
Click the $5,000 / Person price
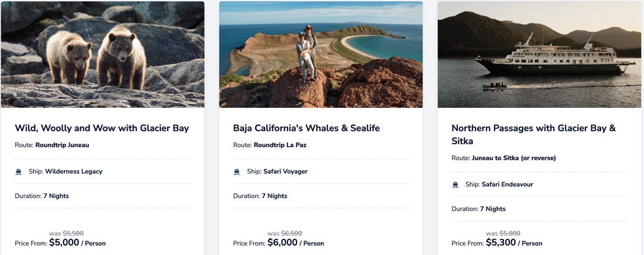pyautogui.click(x=77, y=243)
